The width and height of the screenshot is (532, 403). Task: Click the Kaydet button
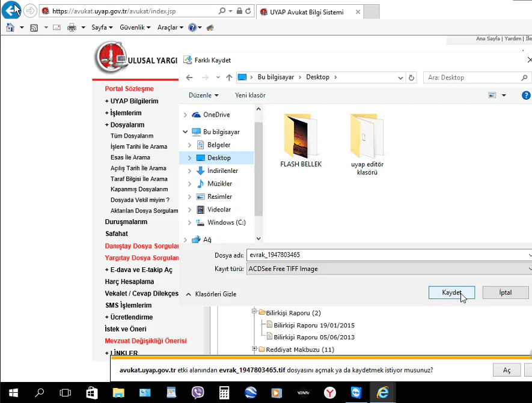(451, 292)
